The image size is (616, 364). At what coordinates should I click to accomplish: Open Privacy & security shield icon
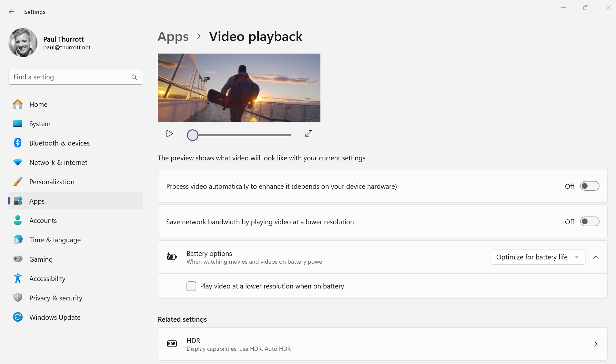click(18, 298)
